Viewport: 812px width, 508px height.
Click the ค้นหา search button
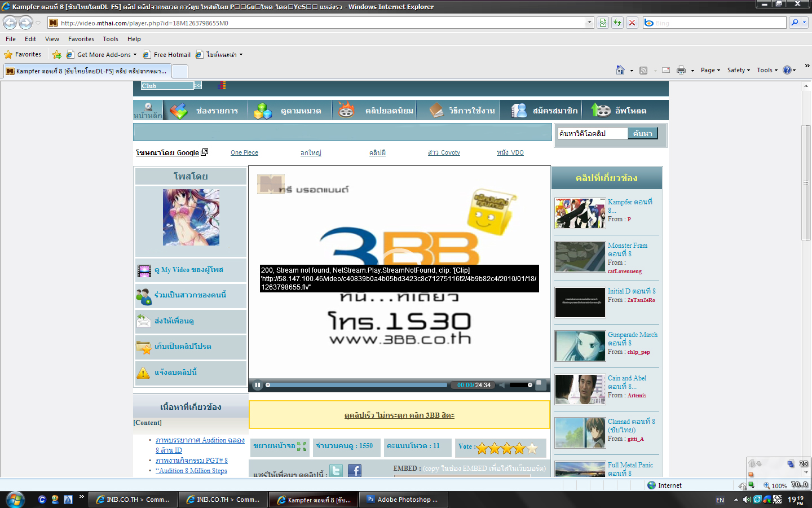643,133
